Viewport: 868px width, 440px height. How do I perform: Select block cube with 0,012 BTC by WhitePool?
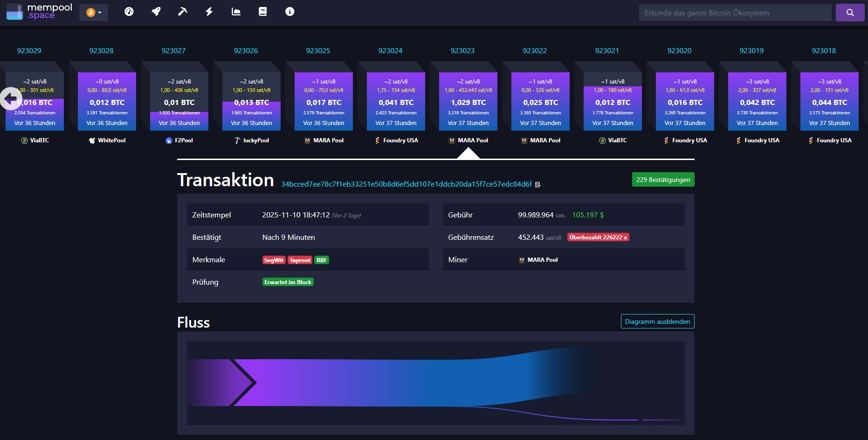[107, 101]
